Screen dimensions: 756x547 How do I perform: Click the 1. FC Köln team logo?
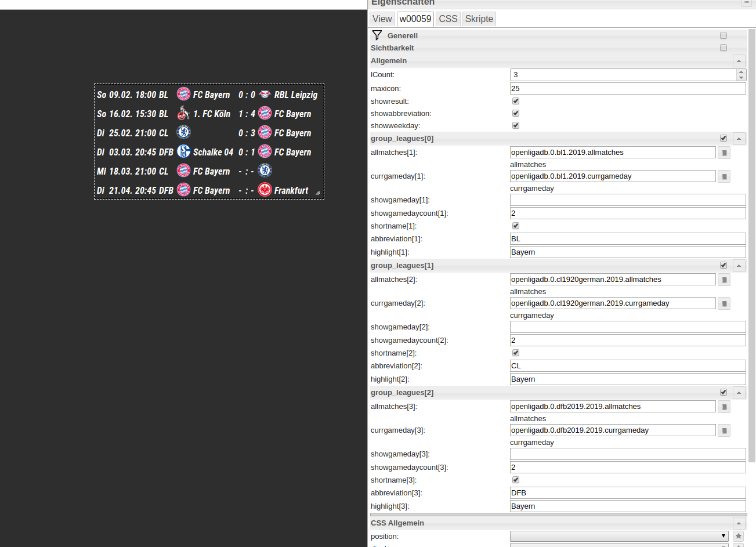(x=183, y=113)
